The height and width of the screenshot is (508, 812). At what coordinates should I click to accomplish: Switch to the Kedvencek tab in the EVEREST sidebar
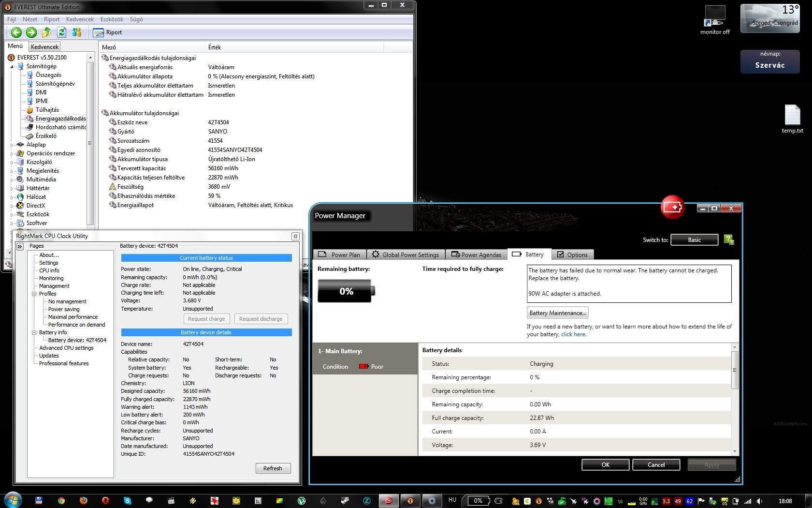[44, 47]
